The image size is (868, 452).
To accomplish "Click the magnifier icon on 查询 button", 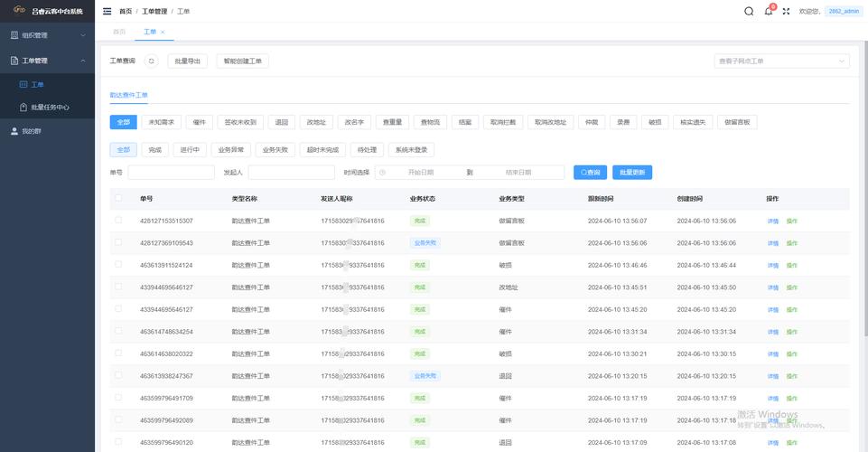I will click(x=583, y=173).
